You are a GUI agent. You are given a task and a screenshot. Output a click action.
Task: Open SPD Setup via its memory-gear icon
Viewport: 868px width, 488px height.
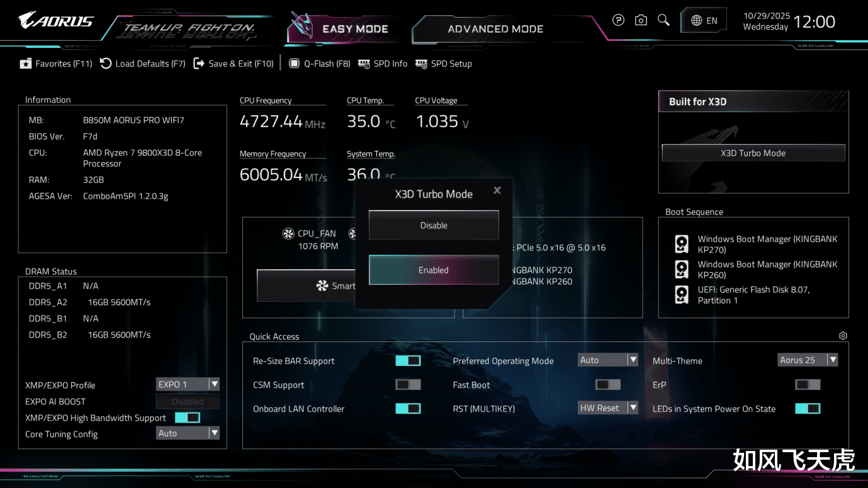click(x=421, y=64)
